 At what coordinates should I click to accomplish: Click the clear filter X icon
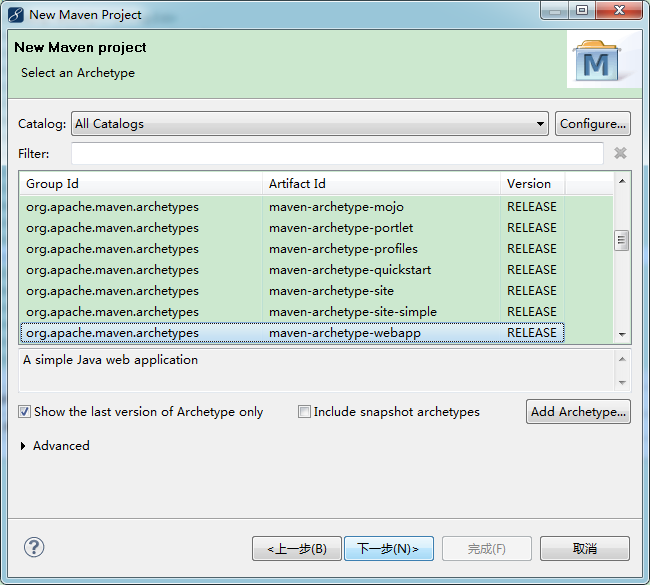pyautogui.click(x=620, y=153)
